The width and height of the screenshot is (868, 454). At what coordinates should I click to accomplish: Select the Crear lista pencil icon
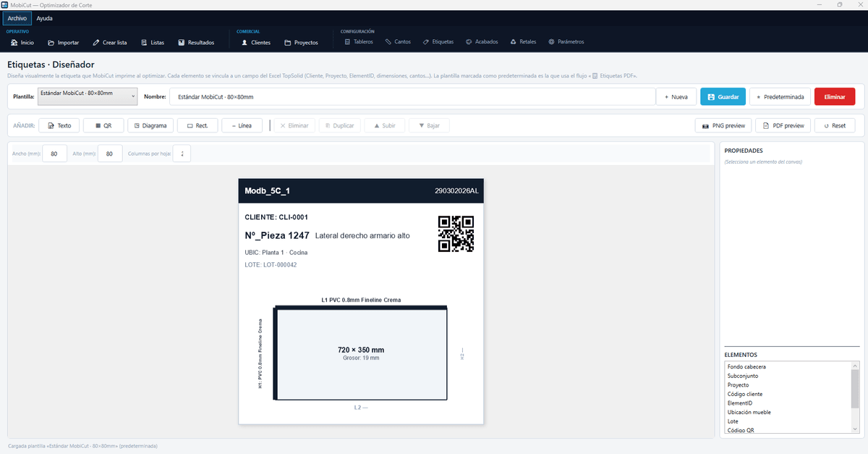point(96,43)
